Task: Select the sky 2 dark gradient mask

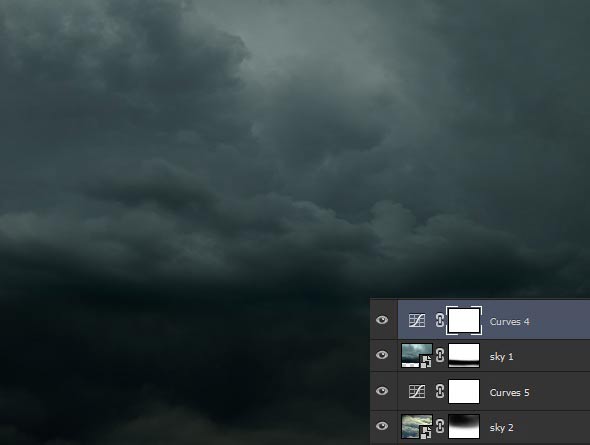Action: [x=464, y=426]
